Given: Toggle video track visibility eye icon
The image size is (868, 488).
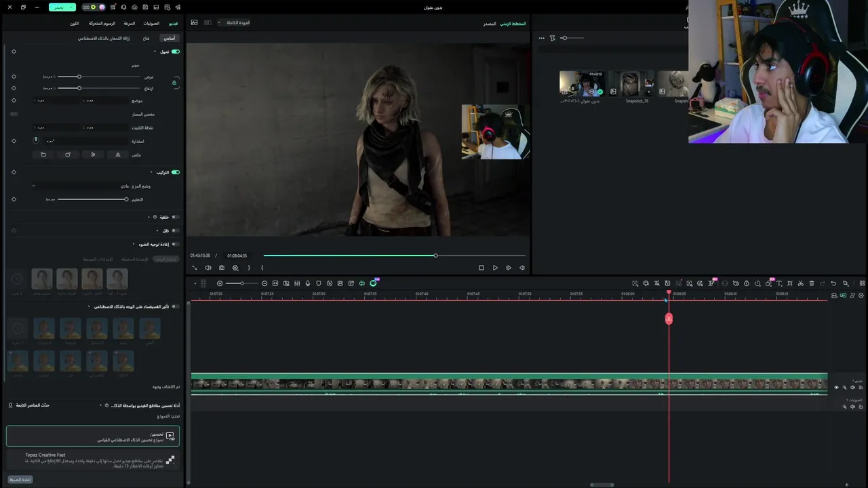Looking at the screenshot, I should (x=836, y=388).
